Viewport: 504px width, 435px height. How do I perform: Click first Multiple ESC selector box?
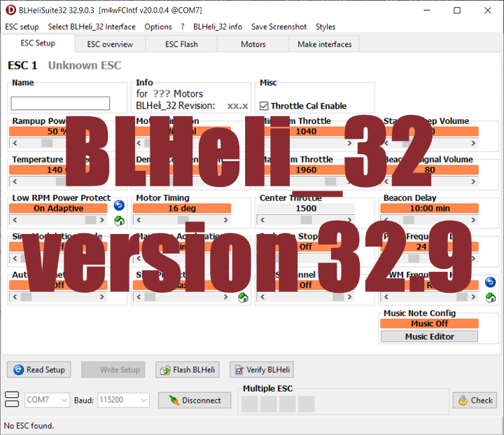pyautogui.click(x=249, y=404)
